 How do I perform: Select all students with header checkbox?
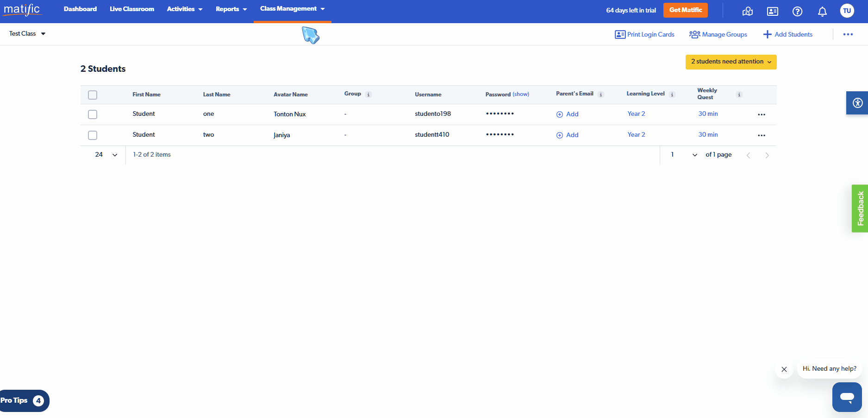point(93,95)
